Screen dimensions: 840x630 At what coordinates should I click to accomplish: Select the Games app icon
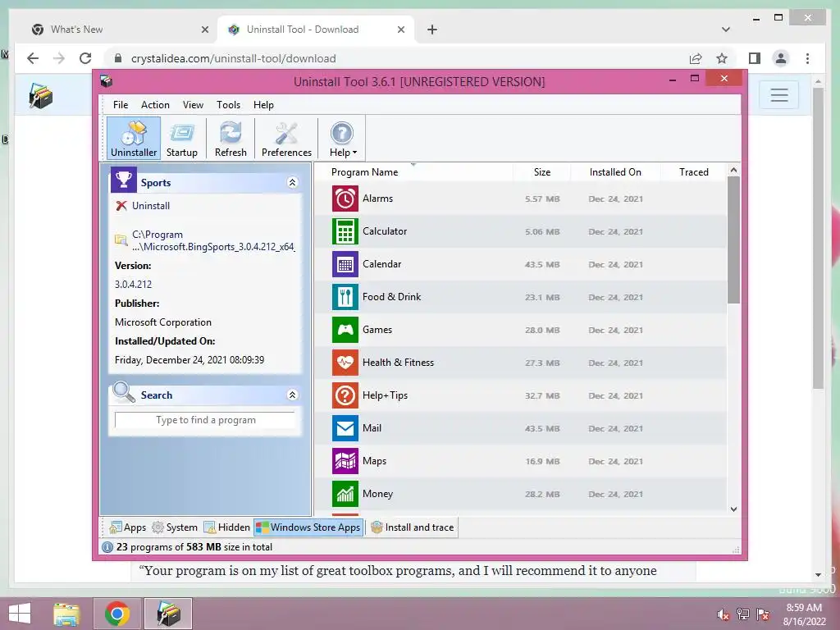(345, 330)
